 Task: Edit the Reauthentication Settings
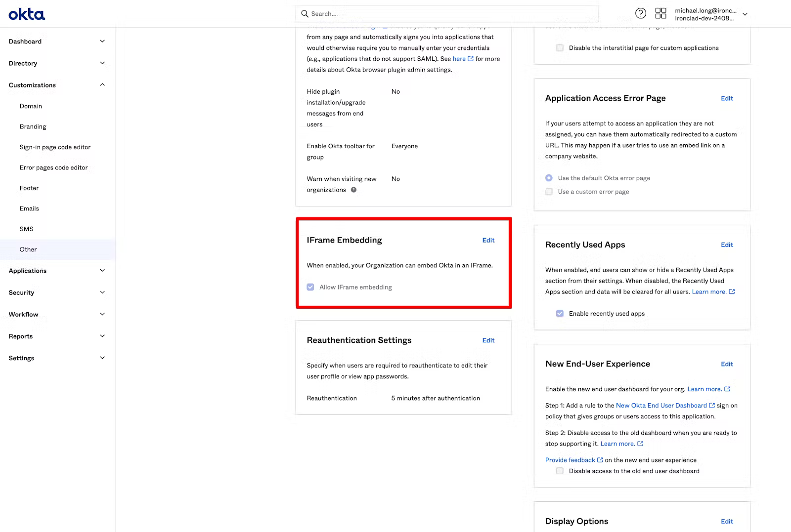[488, 340]
